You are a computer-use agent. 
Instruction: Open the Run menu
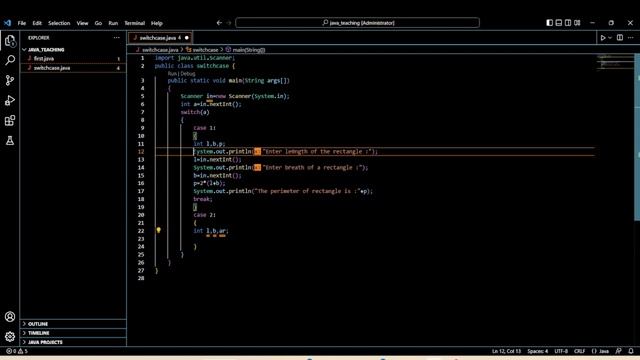[113, 23]
